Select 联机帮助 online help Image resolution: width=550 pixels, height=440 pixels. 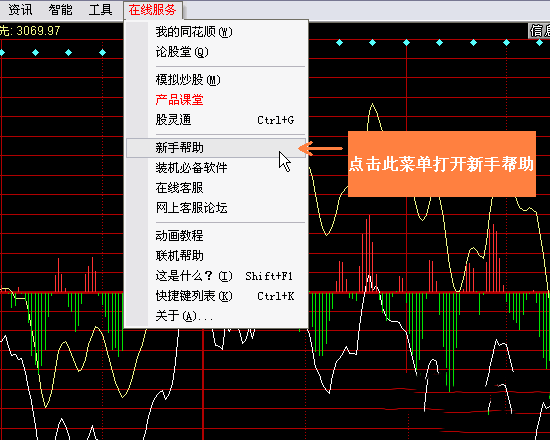216,255
